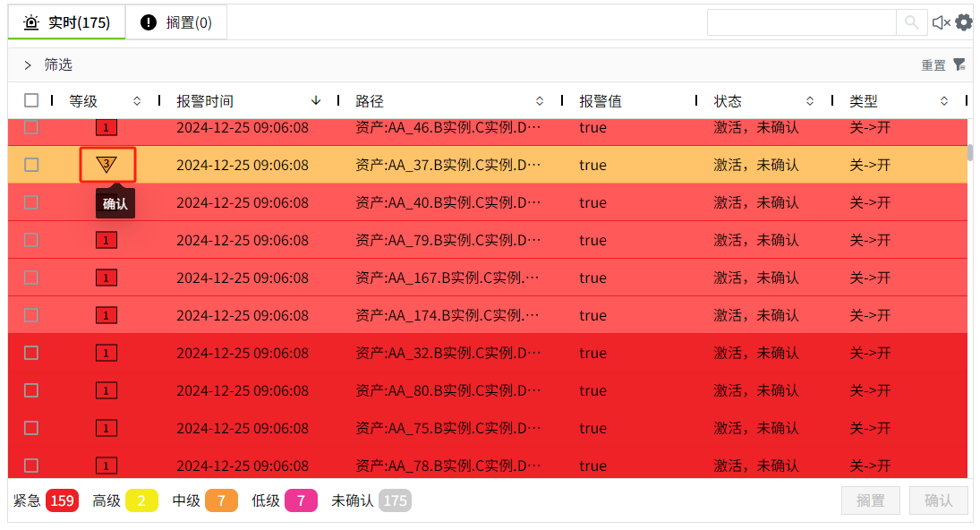980x530 pixels.
Task: Click the red 紧急 159 count badge
Action: [x=62, y=500]
